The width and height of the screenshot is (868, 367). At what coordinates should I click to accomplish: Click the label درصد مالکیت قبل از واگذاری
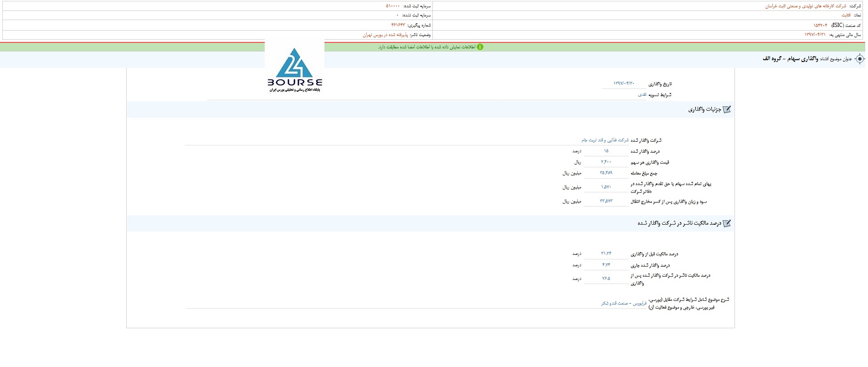click(654, 254)
